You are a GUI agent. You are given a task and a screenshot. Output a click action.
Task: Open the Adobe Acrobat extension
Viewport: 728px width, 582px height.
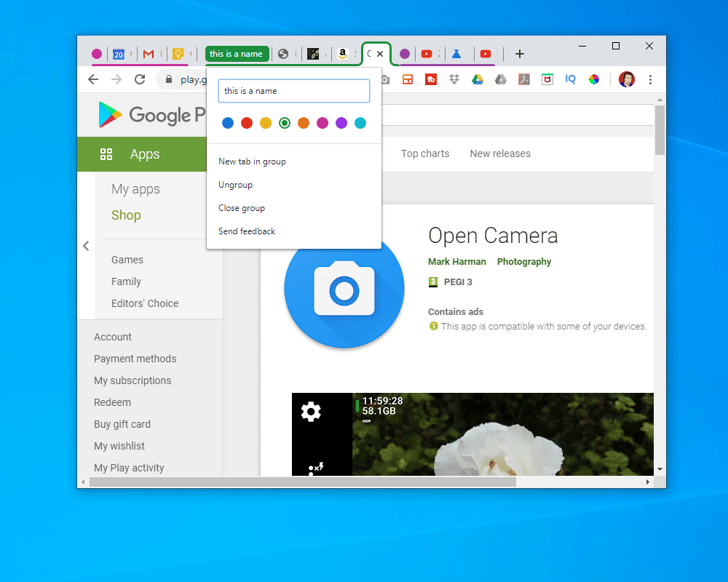pyautogui.click(x=523, y=80)
